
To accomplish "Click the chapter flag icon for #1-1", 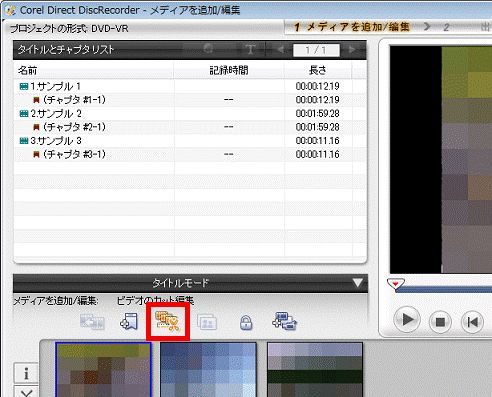I will (37, 100).
